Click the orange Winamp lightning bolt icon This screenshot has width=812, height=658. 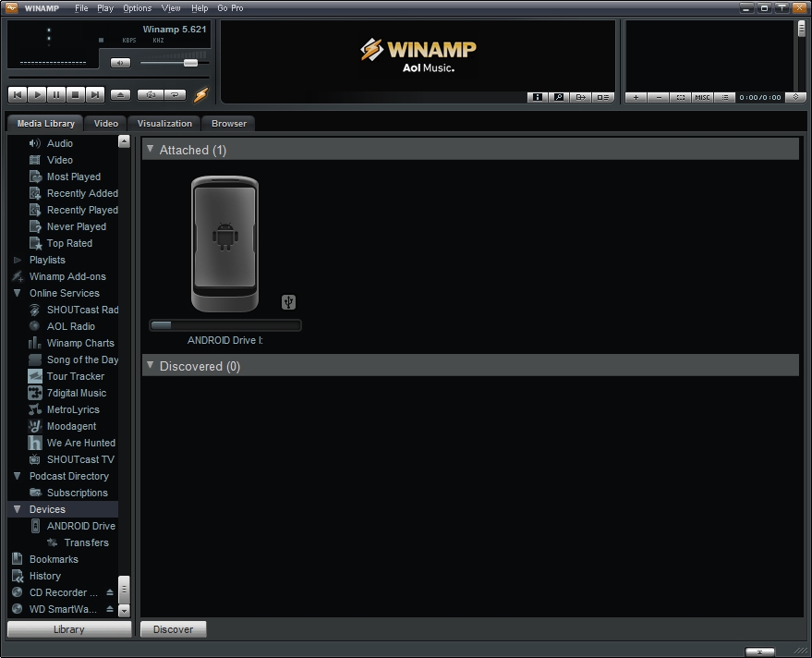click(x=201, y=95)
